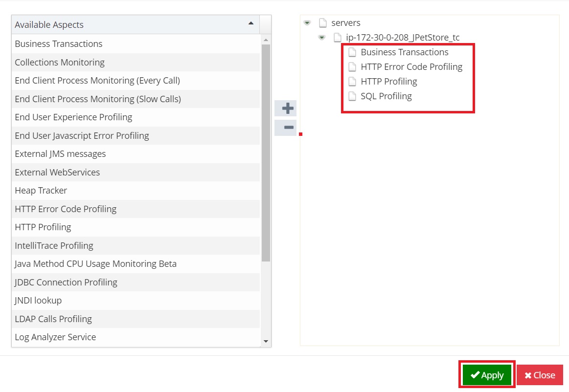Click file icon next to SQL Profiling
569x392 pixels.
click(x=352, y=96)
